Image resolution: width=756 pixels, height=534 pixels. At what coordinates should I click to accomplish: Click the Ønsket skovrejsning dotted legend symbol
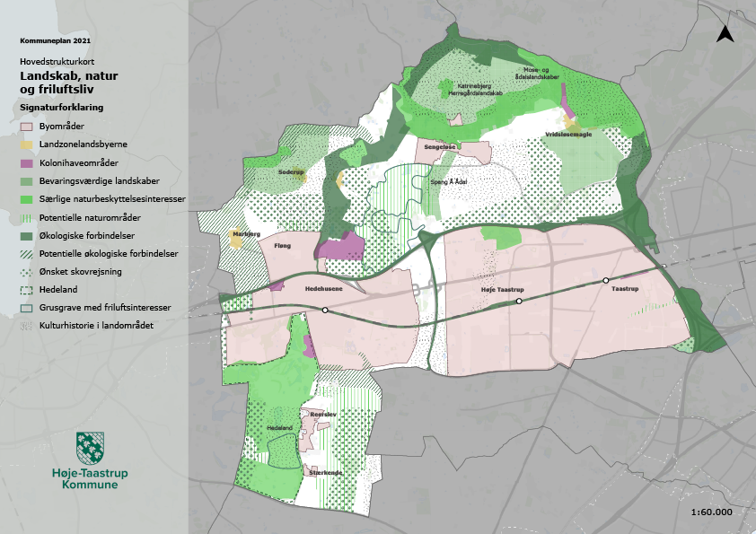[x=27, y=272]
